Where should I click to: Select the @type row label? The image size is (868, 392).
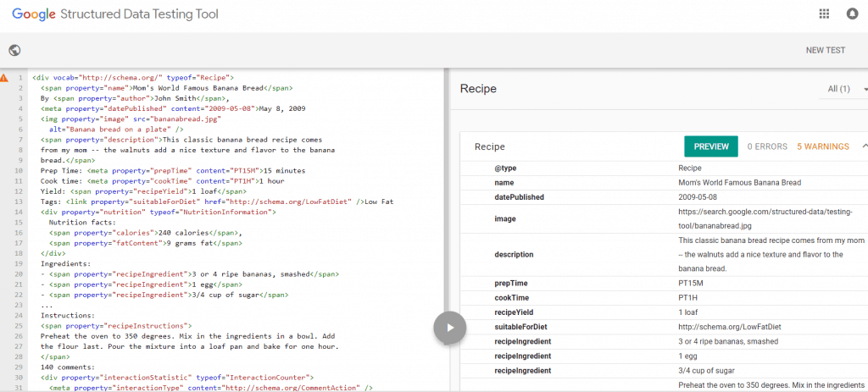point(505,168)
